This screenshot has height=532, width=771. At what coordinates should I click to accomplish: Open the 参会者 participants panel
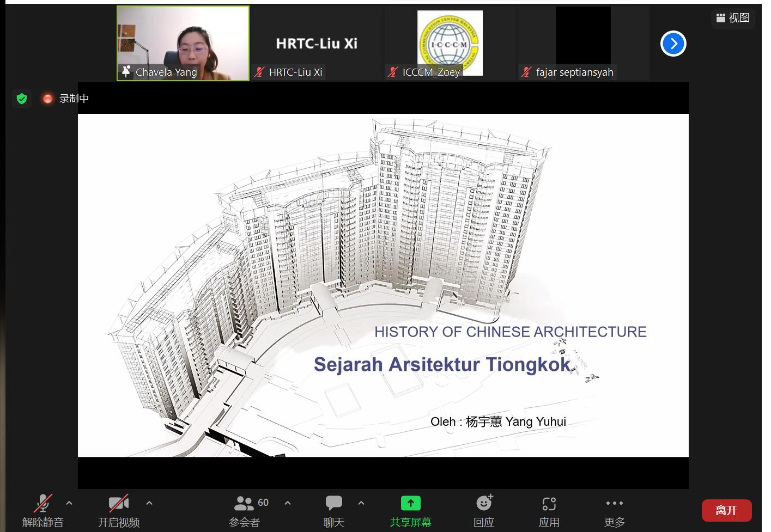244,510
